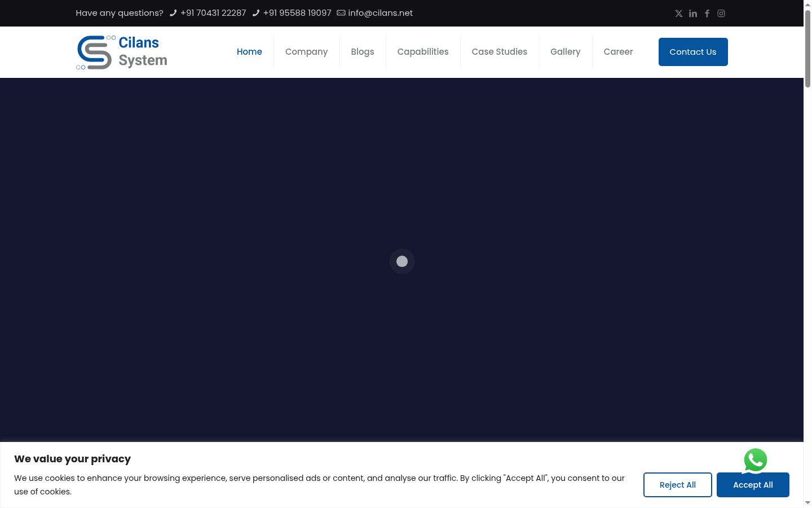
Task: Reject all cookies
Action: tap(678, 485)
